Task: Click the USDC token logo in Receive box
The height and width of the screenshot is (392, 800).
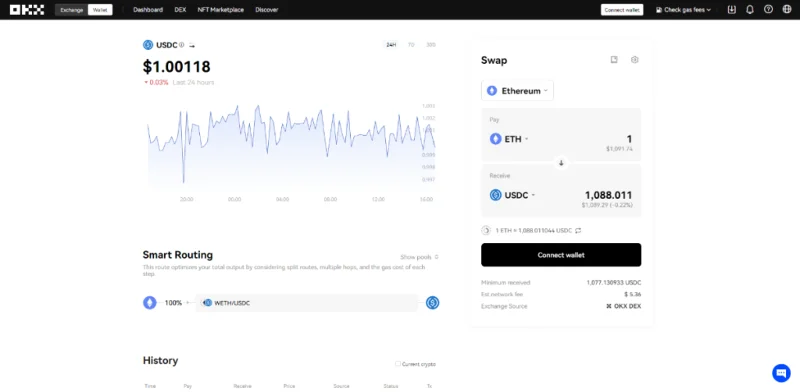Action: [x=495, y=195]
